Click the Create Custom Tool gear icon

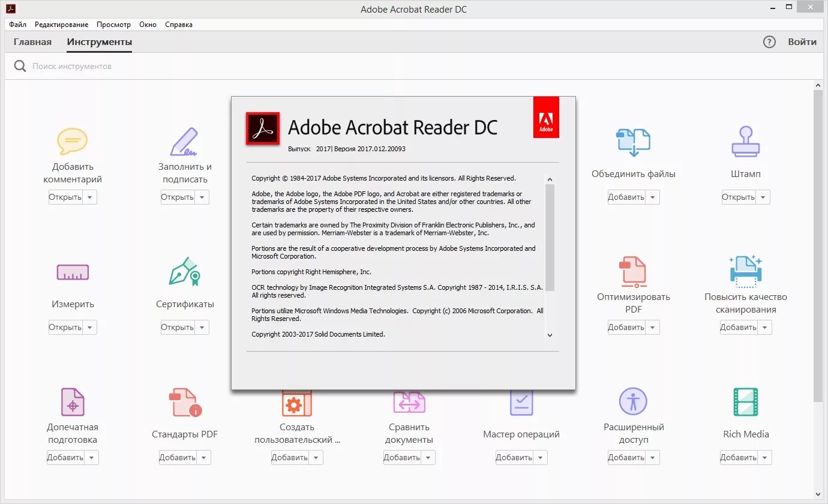coord(297,403)
